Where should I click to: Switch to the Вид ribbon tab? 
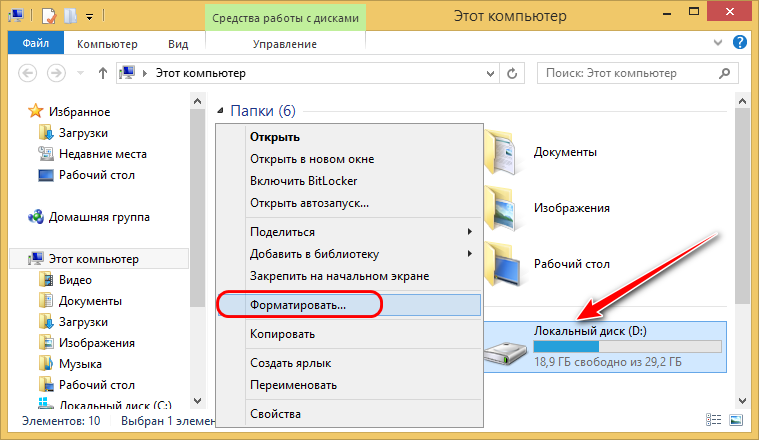[178, 44]
